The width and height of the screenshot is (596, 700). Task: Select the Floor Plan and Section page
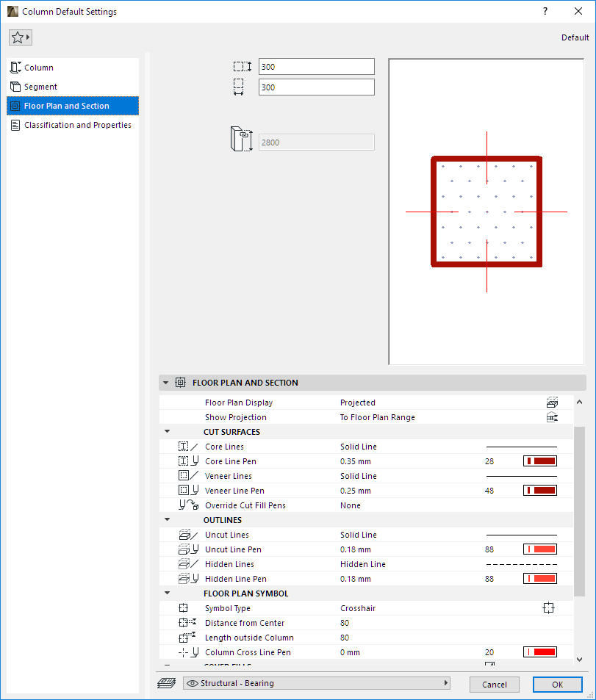pyautogui.click(x=73, y=106)
